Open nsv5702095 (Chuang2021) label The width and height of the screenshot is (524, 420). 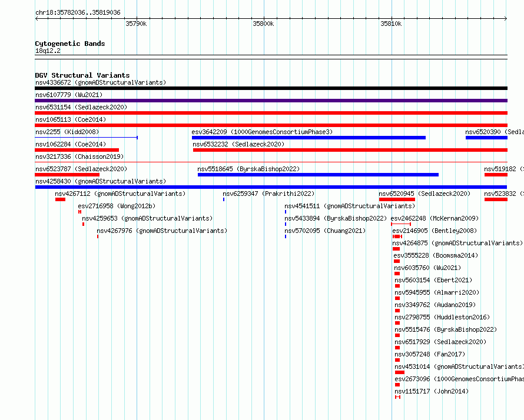325,231
